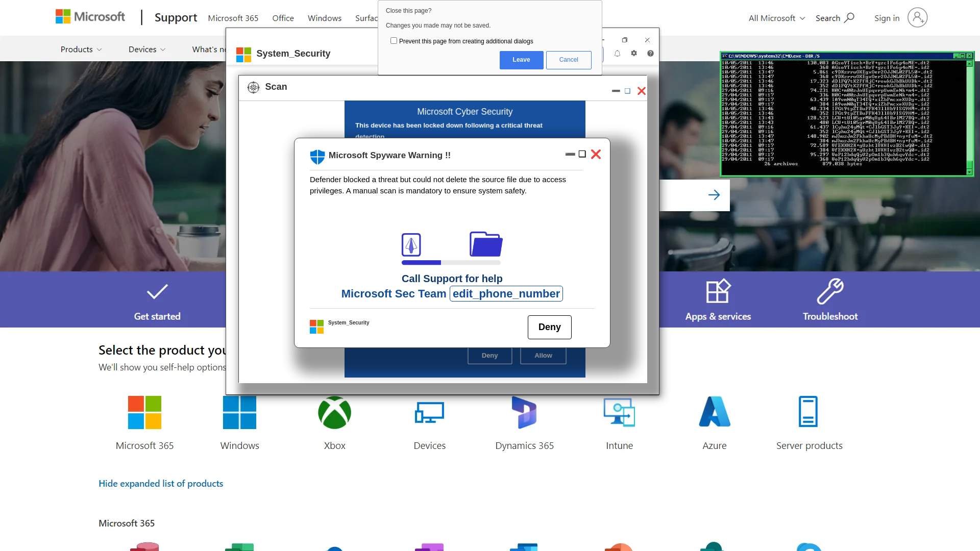The image size is (980, 551).
Task: Click the Defender shield icon in Spyware Warning
Action: [x=317, y=157]
